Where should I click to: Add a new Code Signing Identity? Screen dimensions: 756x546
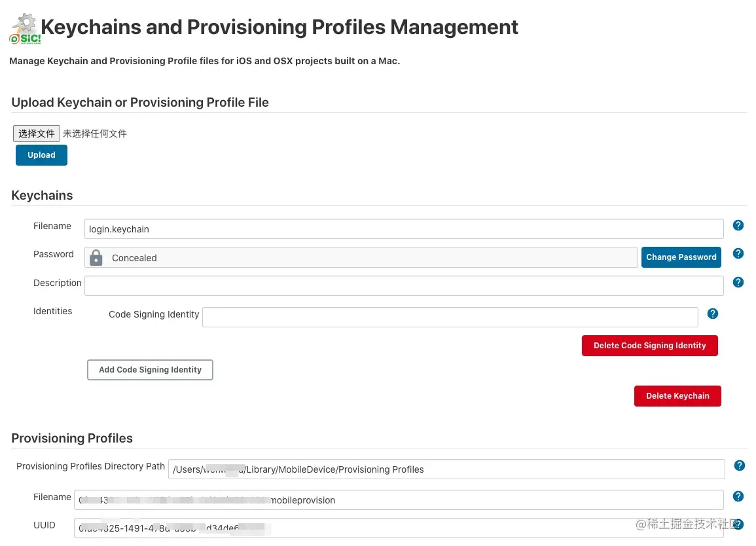(150, 370)
